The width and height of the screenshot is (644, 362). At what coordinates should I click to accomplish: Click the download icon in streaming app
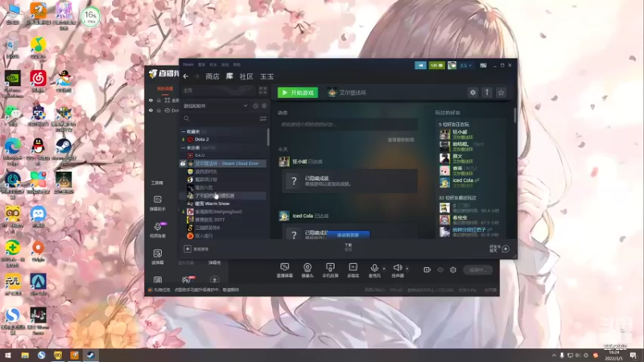pyautogui.click(x=214, y=280)
